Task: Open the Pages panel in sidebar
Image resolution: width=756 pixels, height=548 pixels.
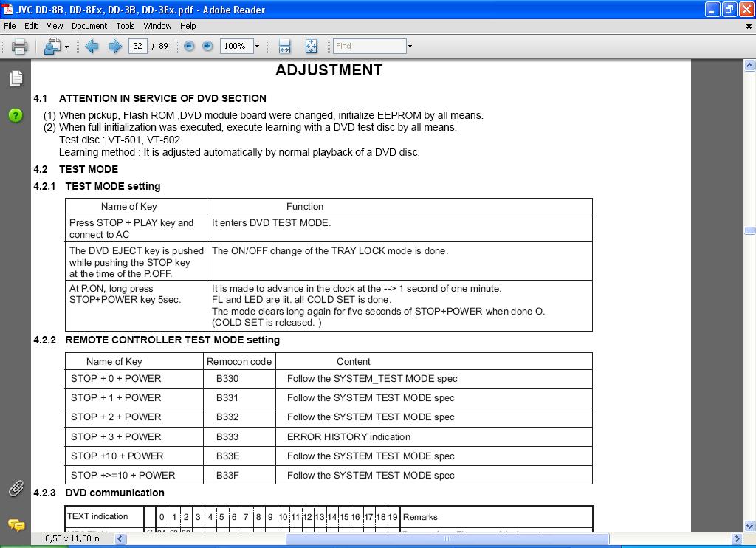Action: (x=16, y=78)
